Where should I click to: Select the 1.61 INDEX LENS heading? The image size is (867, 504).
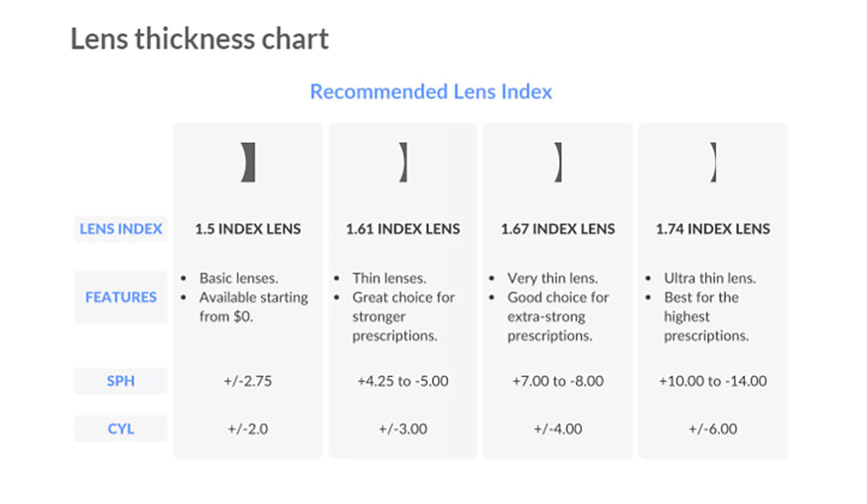[x=403, y=229]
